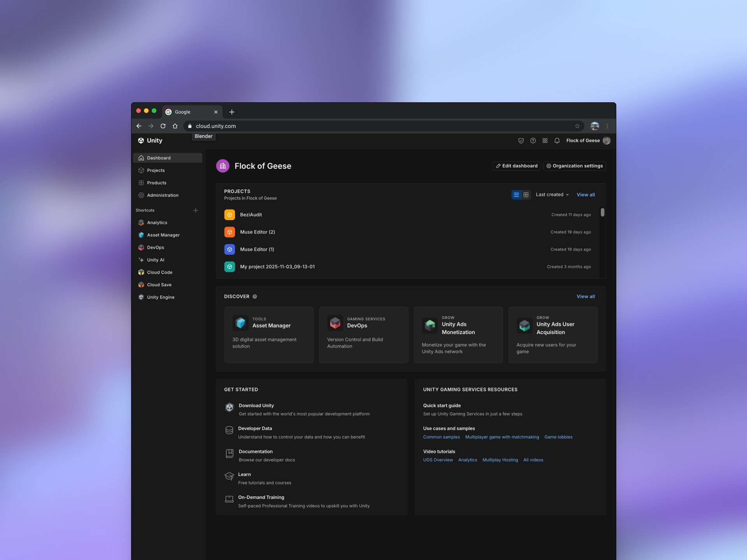747x560 pixels.
Task: Open the Last created sort dropdown
Action: [x=552, y=195]
